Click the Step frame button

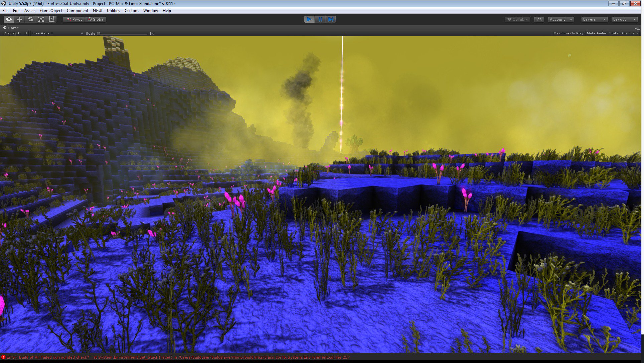tap(331, 19)
